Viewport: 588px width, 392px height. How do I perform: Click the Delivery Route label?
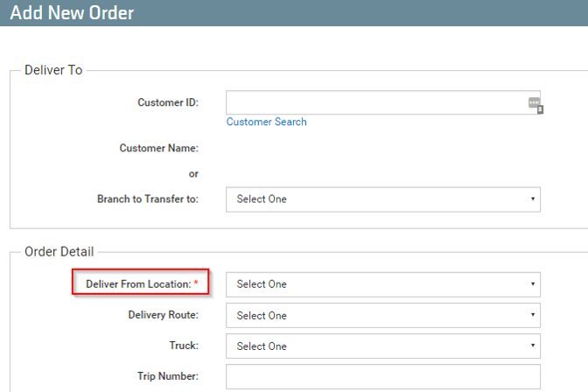pos(164,315)
